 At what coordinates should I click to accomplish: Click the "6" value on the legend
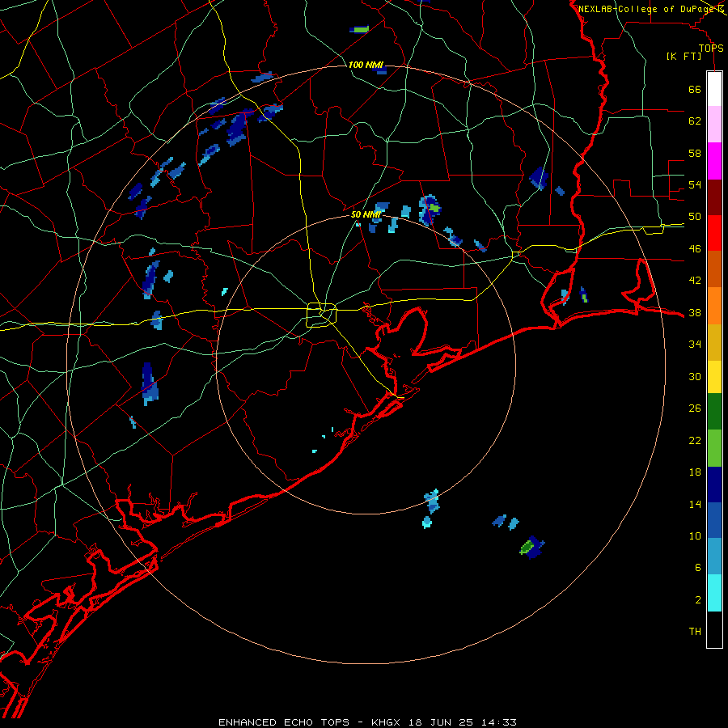tap(698, 568)
